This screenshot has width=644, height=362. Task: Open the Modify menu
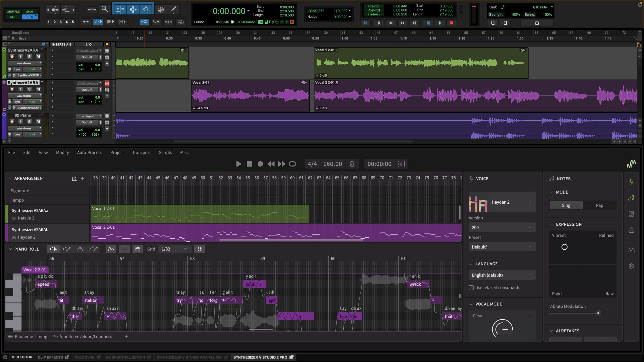(x=62, y=152)
